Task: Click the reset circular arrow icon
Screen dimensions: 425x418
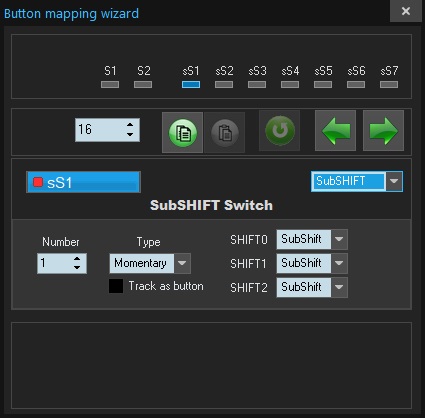Action: (280, 131)
